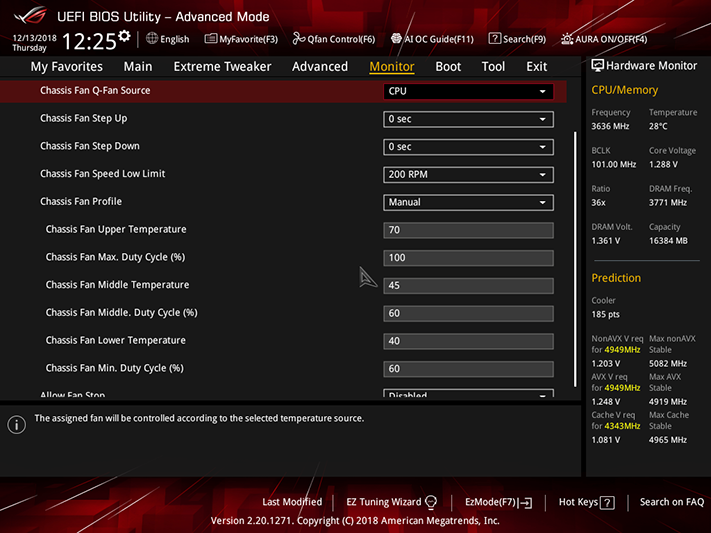Launch AI OC Guide brain icon
Screen dimensions: 711x533
[396, 39]
